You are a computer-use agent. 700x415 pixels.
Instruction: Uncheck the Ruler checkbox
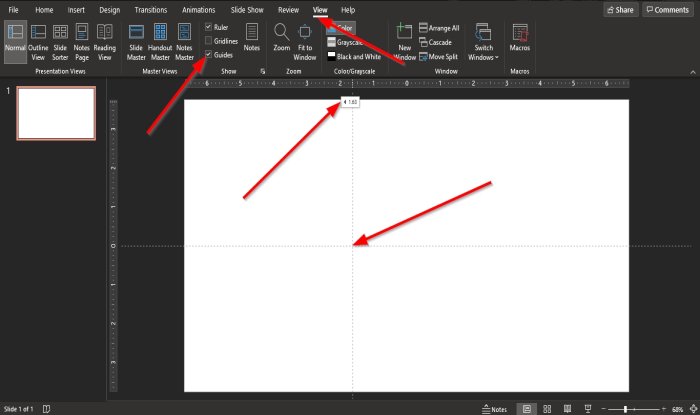208,27
